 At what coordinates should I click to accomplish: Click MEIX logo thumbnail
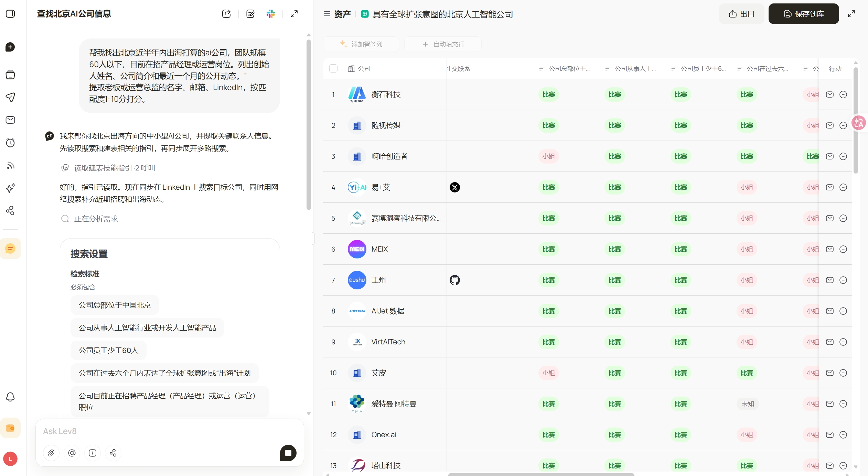tap(357, 249)
